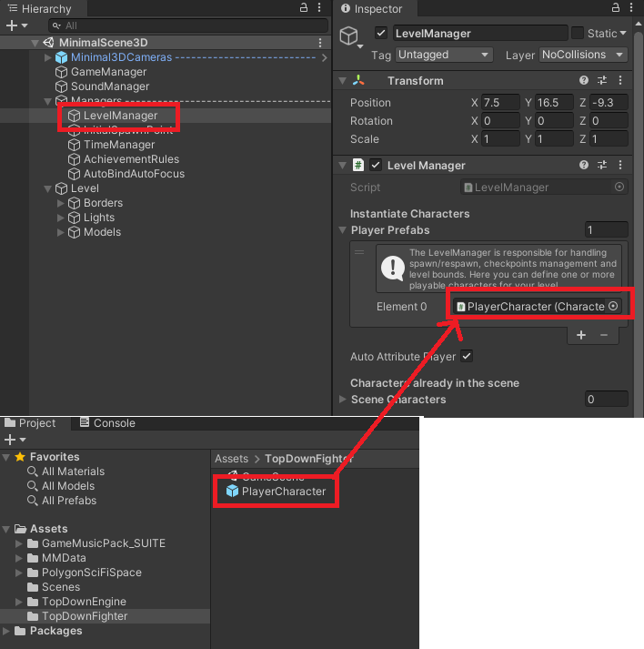Switch to Project tab

pyautogui.click(x=30, y=423)
